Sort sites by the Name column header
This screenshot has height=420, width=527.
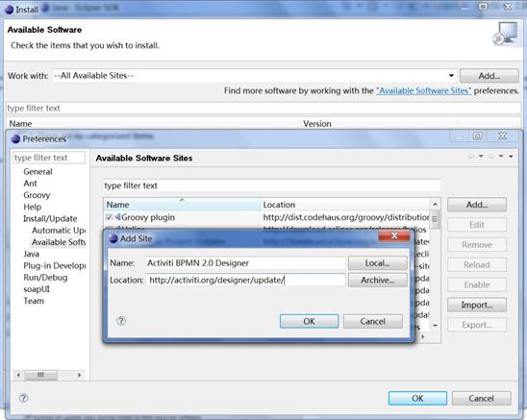coord(182,205)
